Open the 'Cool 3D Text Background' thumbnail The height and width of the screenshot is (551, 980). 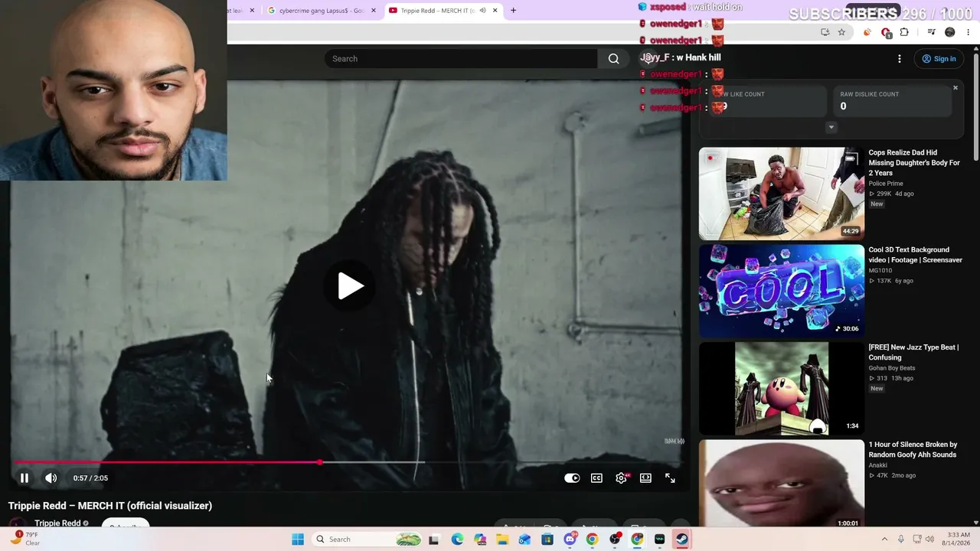tap(781, 291)
